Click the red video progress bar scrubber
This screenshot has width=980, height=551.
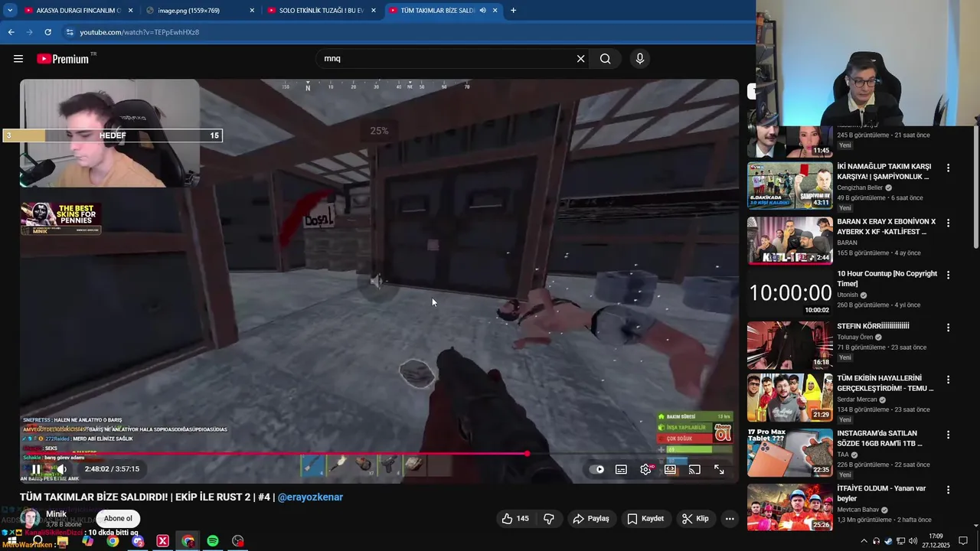click(x=527, y=454)
